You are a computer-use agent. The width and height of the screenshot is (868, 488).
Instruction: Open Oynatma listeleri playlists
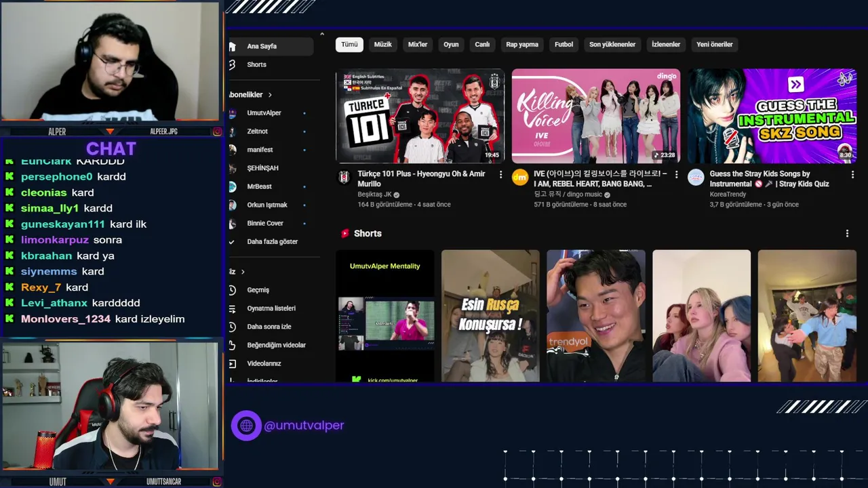click(x=270, y=308)
